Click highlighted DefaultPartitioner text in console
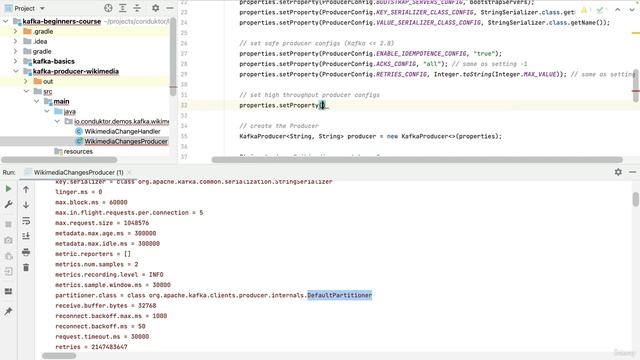Screen dimensions: 640x360 [x=340, y=295]
